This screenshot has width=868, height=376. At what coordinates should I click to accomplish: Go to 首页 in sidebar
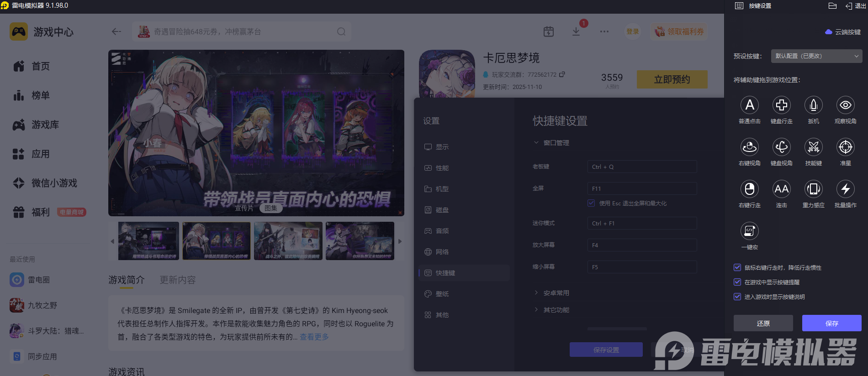click(x=32, y=66)
